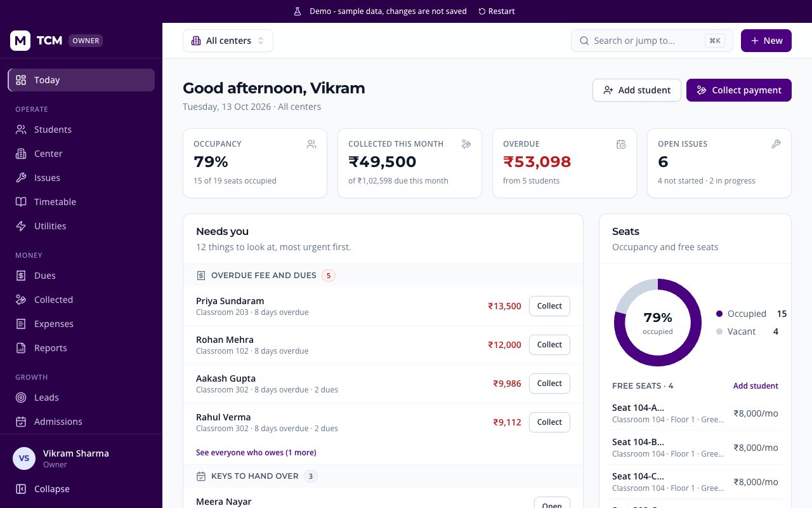Click the Expenses receipt icon

pos(21,324)
